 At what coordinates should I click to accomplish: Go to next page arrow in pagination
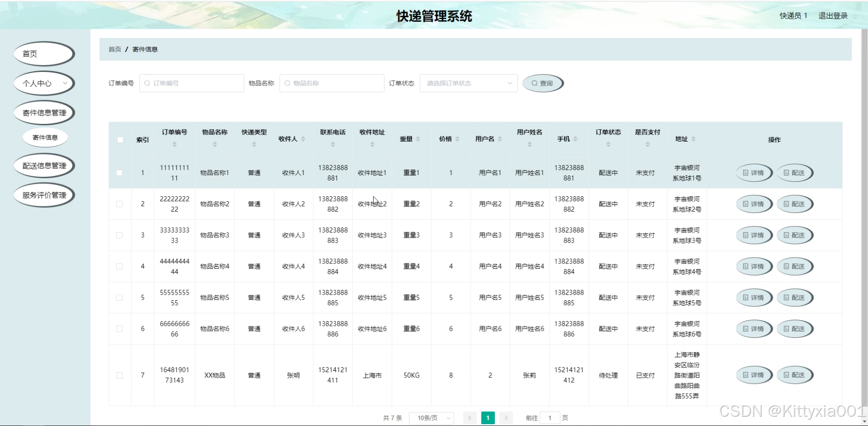[x=506, y=418]
